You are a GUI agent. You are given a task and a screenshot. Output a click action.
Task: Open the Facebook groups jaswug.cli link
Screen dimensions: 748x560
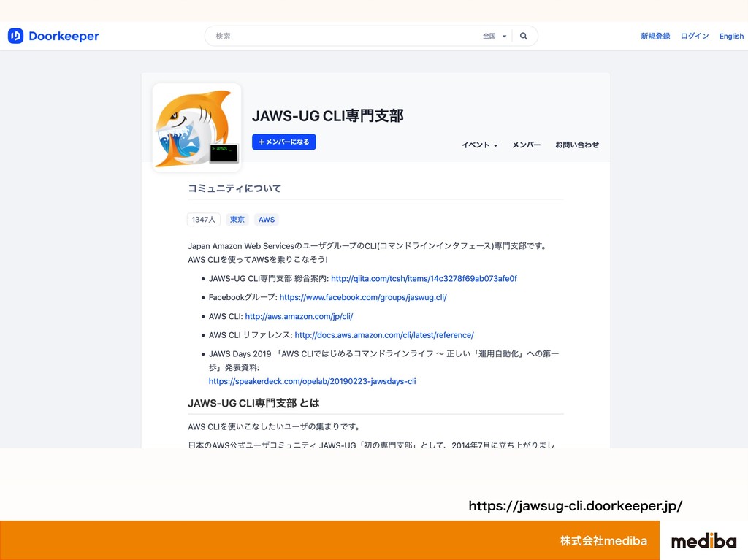pos(363,297)
